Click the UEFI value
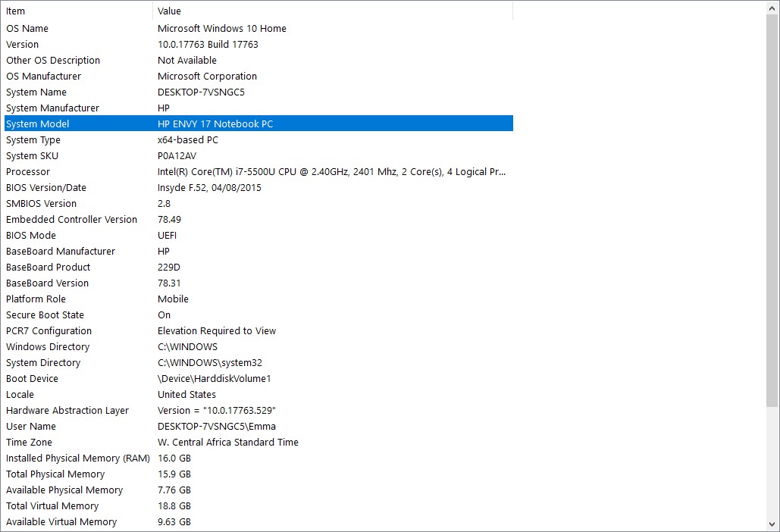Image resolution: width=780 pixels, height=532 pixels. click(167, 235)
